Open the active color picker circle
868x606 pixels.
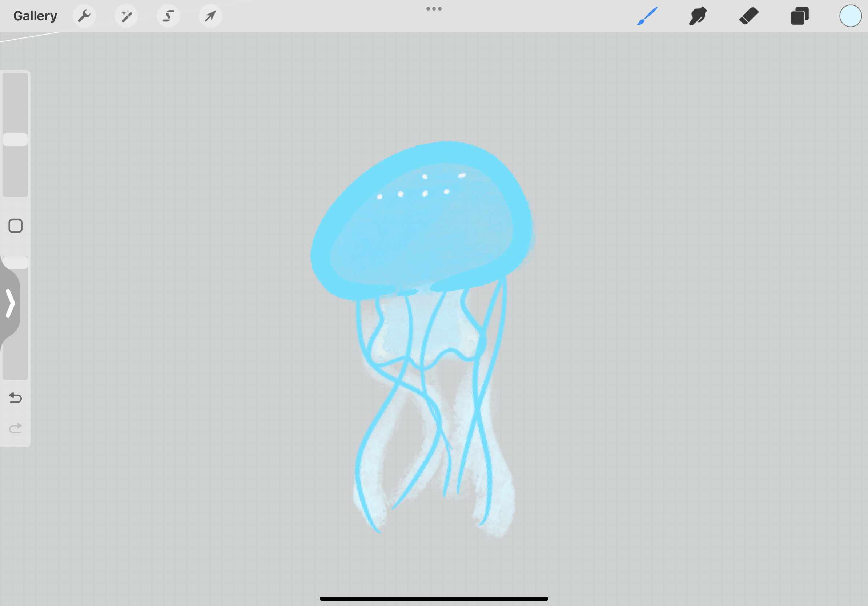tap(850, 16)
